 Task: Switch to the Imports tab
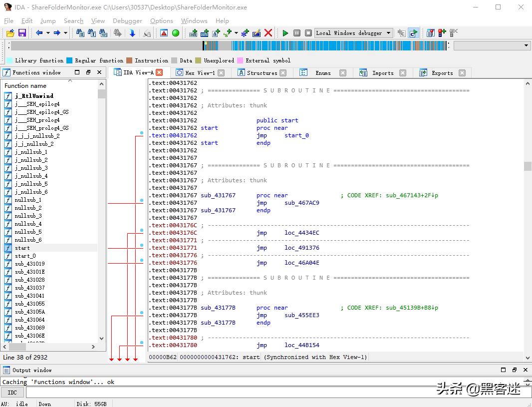pos(382,73)
